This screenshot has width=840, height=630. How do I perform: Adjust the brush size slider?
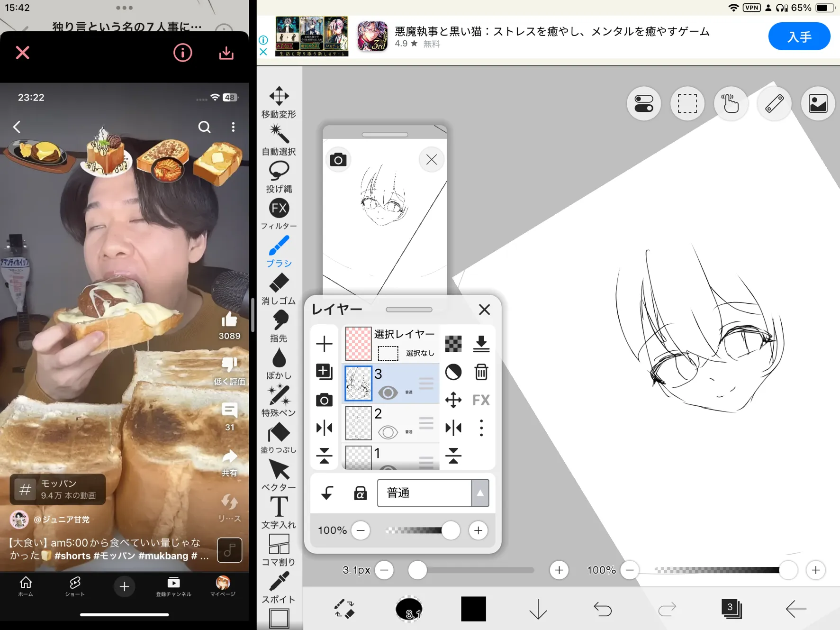471,570
